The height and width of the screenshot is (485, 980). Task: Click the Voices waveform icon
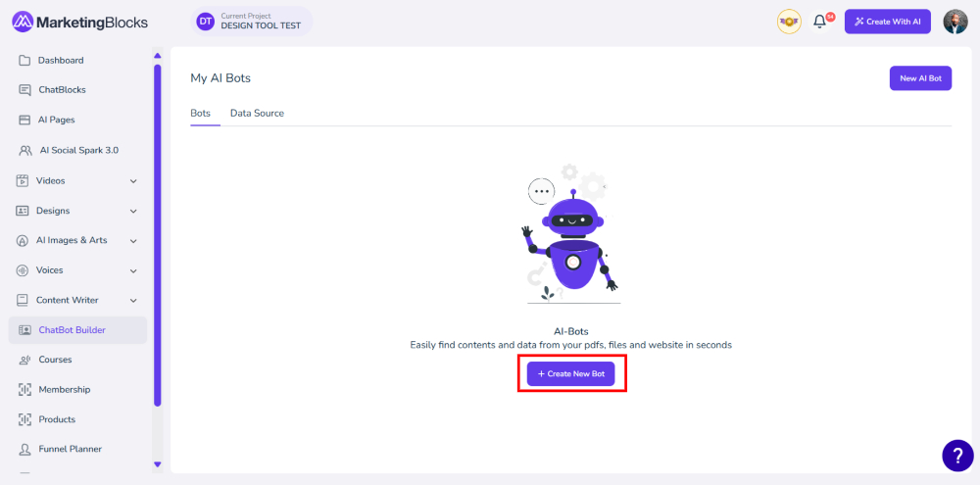23,270
